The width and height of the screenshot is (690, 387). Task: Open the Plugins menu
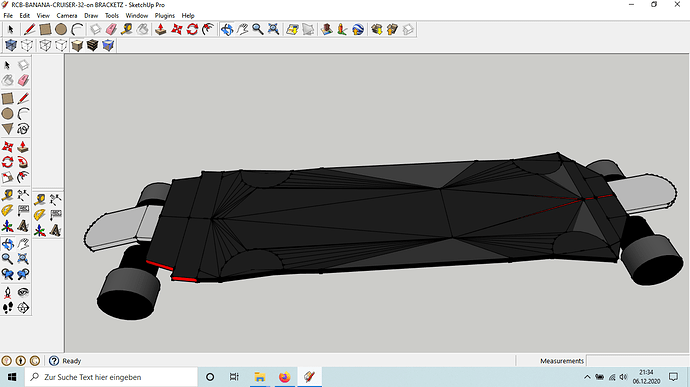pos(165,15)
